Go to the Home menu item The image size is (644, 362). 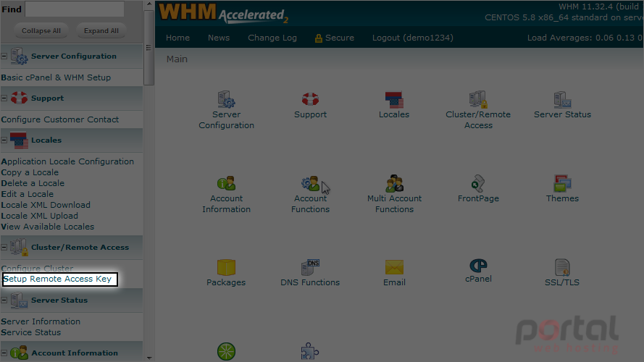coord(177,38)
